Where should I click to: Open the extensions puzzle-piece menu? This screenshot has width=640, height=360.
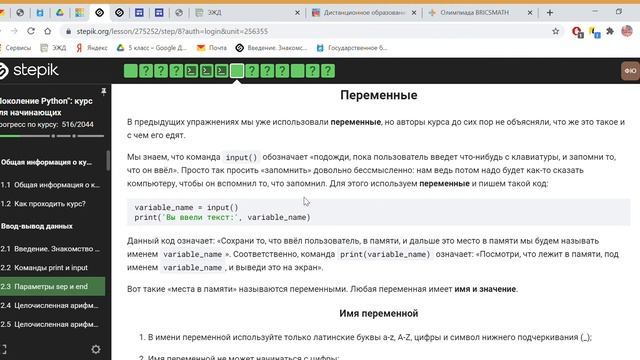pos(610,31)
